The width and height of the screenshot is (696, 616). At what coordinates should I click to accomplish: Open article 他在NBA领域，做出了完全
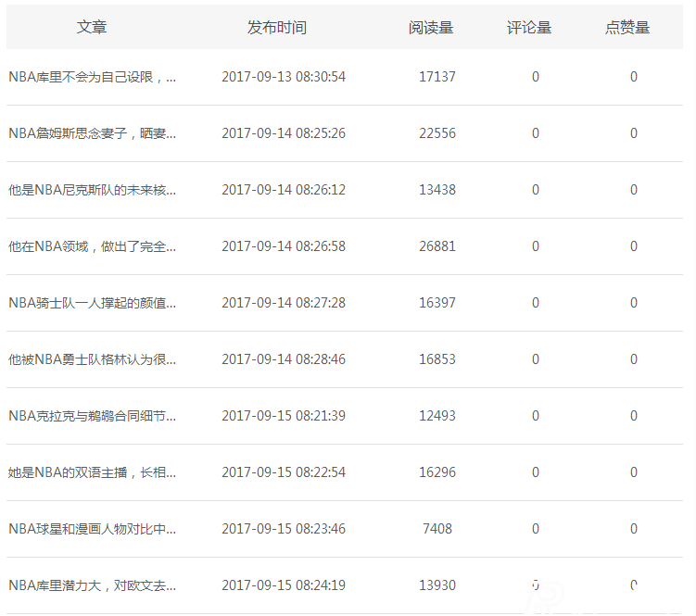[x=92, y=246]
